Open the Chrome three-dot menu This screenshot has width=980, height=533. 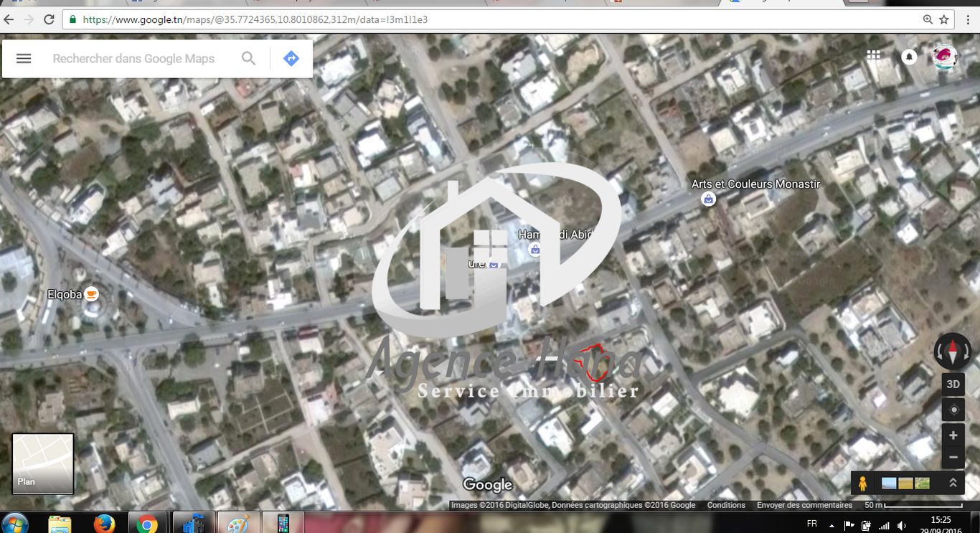coord(969,19)
